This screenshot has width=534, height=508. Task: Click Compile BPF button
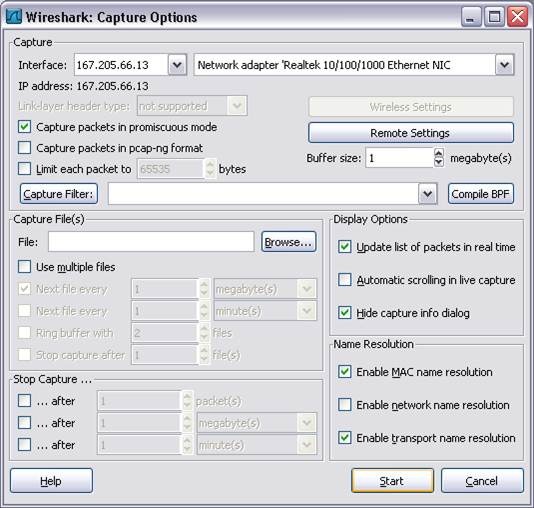(x=481, y=194)
